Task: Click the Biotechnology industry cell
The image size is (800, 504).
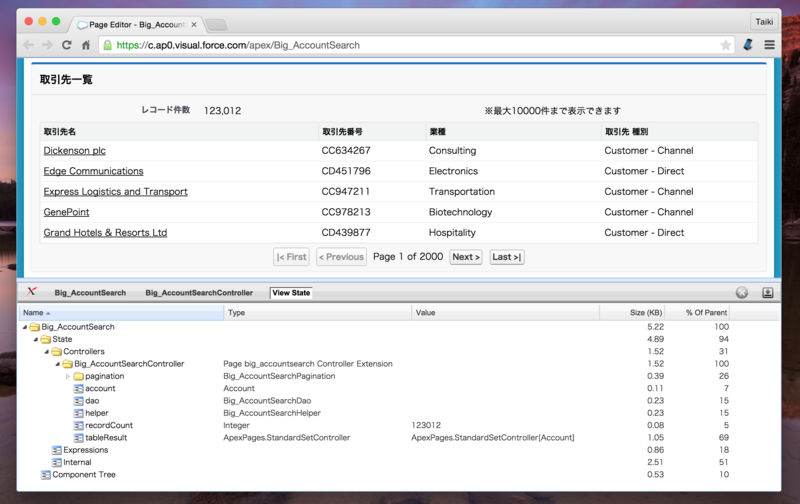Action: (460, 212)
